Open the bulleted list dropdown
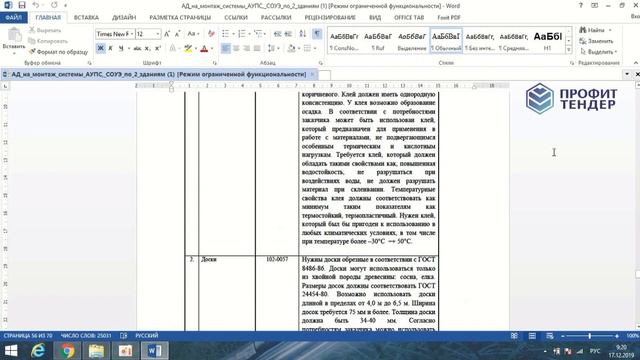Viewport: 640px width, 360px height. (233, 34)
